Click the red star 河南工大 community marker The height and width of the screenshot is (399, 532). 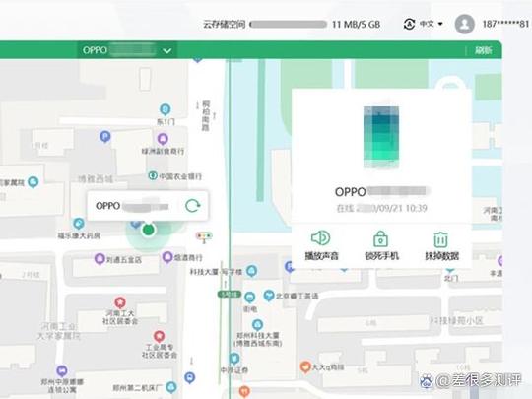[120, 302]
